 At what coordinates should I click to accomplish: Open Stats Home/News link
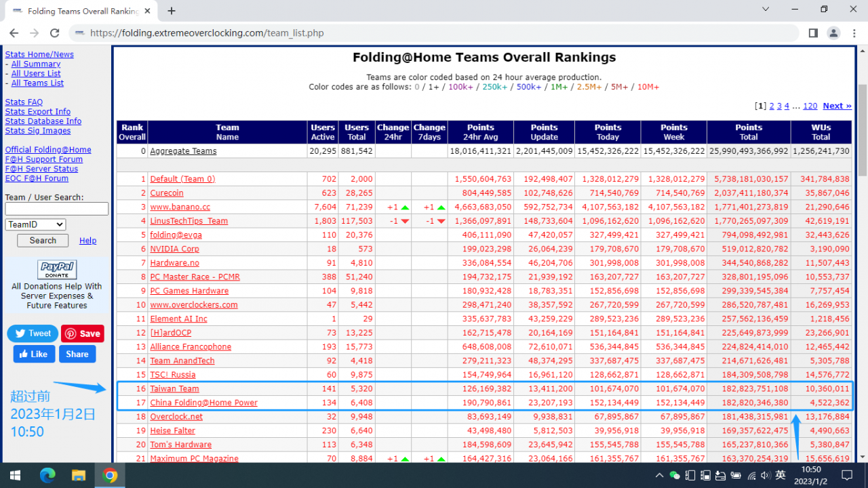[39, 54]
